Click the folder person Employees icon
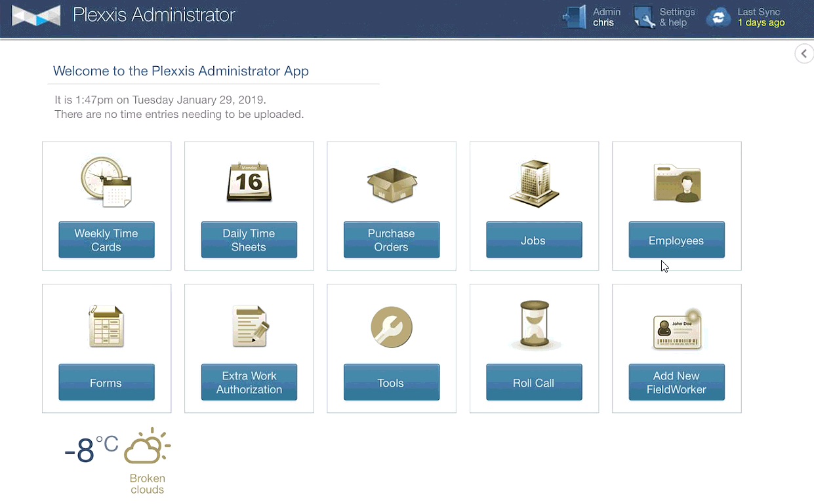 677,183
